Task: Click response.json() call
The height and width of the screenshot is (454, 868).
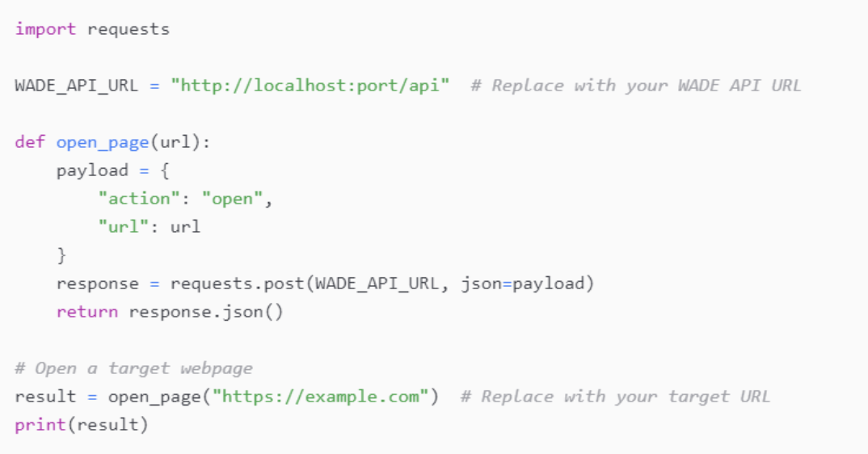Action: (206, 313)
